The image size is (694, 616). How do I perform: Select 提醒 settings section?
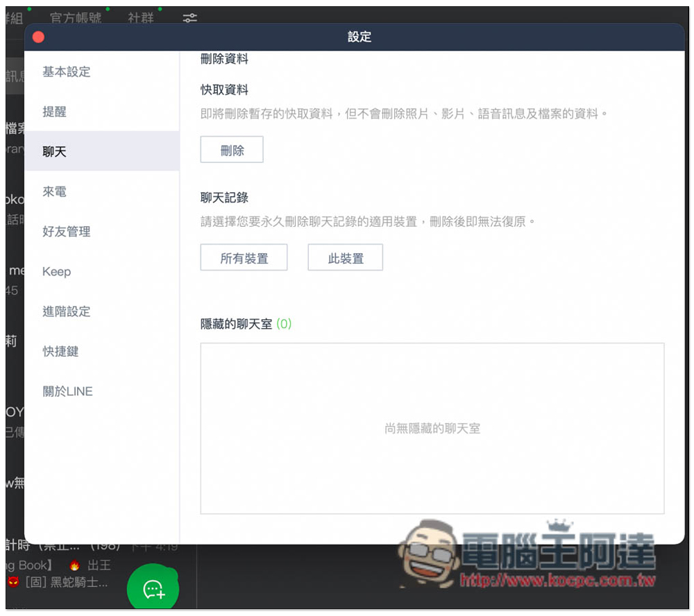pyautogui.click(x=55, y=112)
